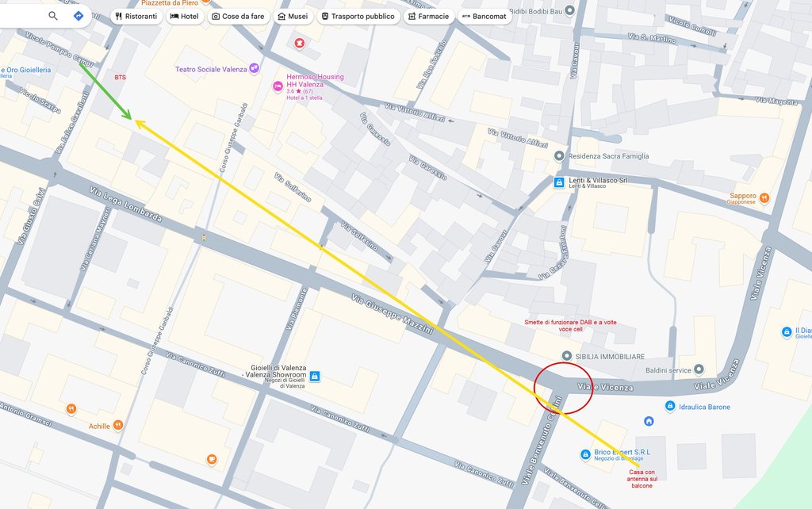Screen dimensions: 812x509
Task: Open the Achille restaurant pin
Action: pyautogui.click(x=118, y=425)
